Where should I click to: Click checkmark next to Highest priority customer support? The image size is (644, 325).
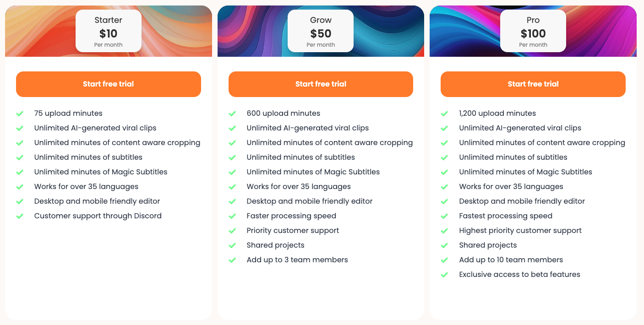[x=444, y=231]
